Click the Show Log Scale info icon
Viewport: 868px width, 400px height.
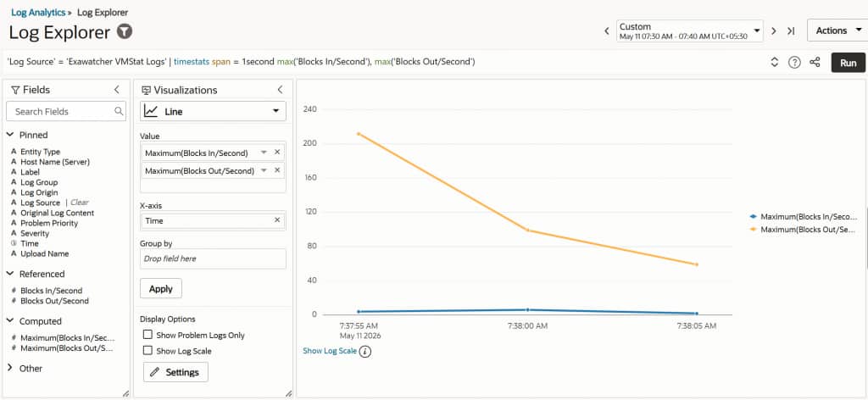(x=364, y=352)
